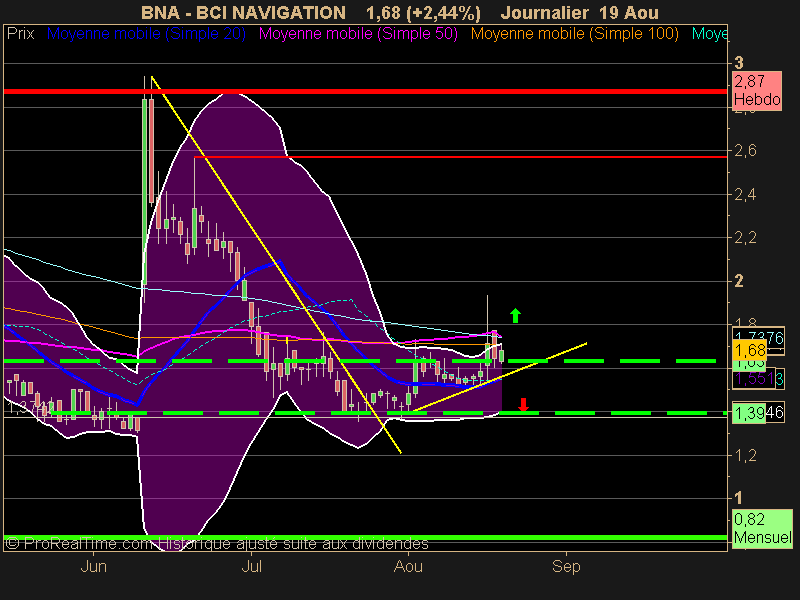Click the thick red 2,87 resistance line
This screenshot has height=600, width=800.
365,91
